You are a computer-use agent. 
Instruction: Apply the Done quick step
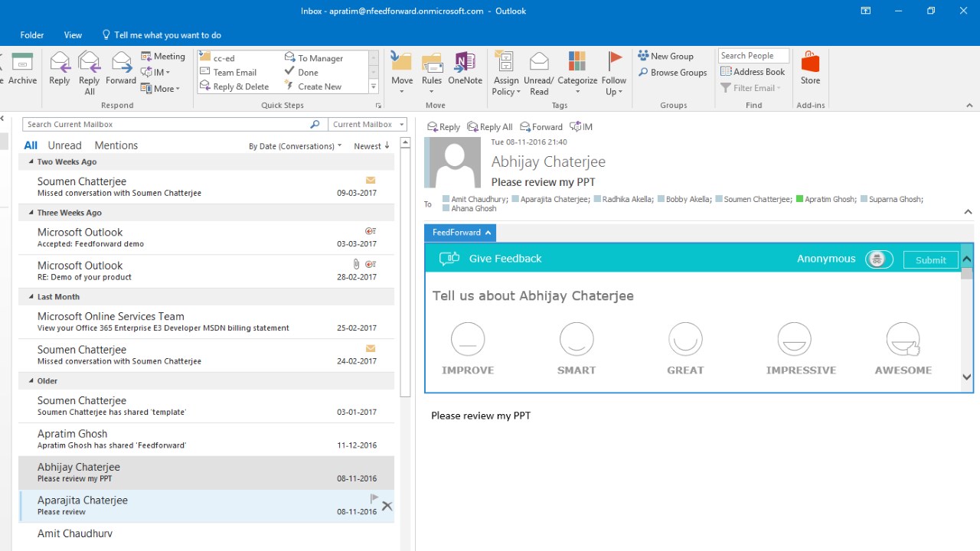point(302,73)
